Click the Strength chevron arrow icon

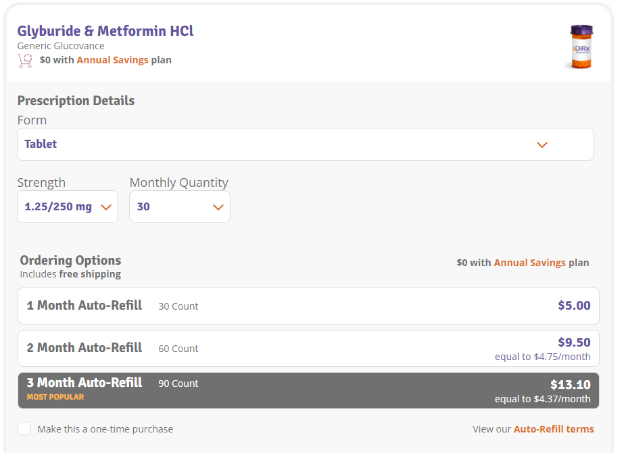click(106, 207)
